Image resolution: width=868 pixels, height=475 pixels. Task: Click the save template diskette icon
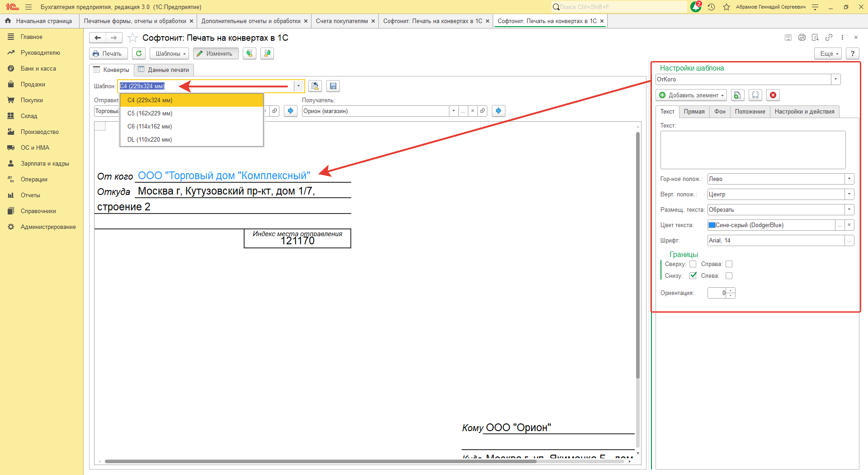point(333,86)
